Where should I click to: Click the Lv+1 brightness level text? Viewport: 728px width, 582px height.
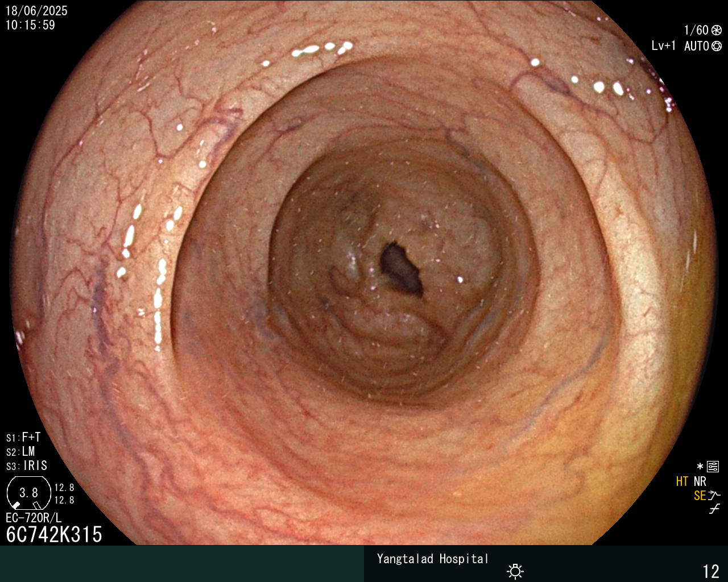click(x=664, y=46)
